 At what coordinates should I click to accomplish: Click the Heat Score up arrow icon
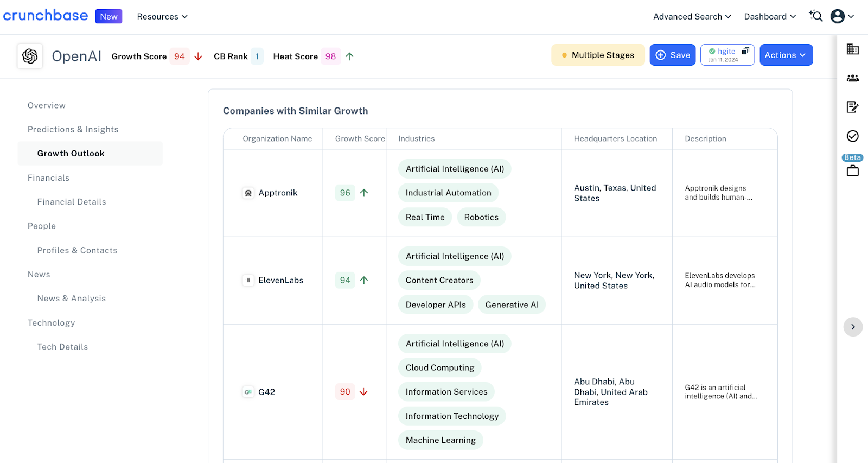pyautogui.click(x=350, y=56)
